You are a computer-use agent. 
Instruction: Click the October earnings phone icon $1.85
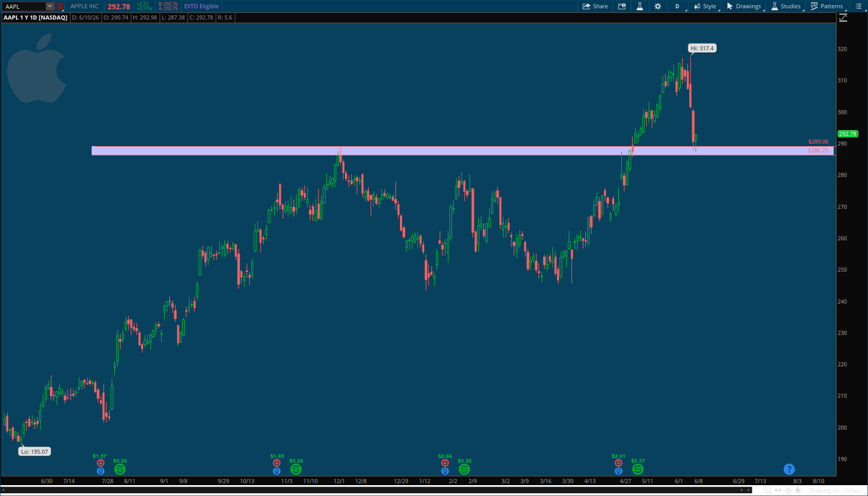(x=277, y=462)
